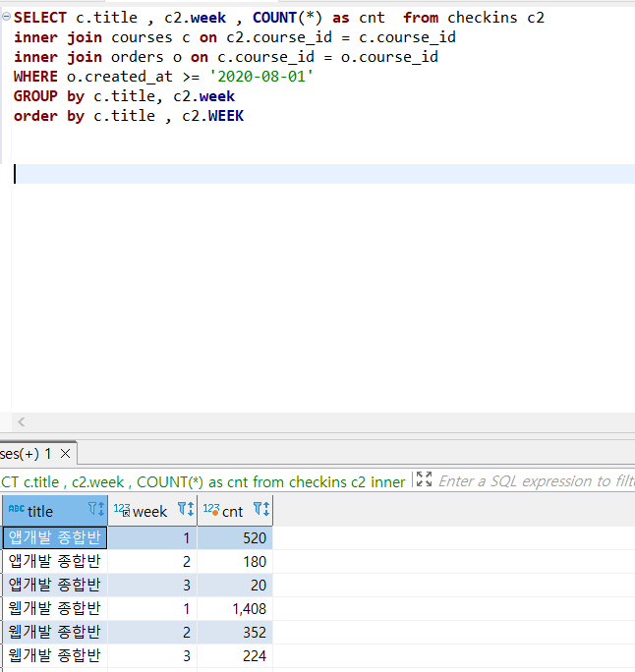The image size is (635, 672).
Task: Select the week cell in the 180 row
Action: point(152,561)
